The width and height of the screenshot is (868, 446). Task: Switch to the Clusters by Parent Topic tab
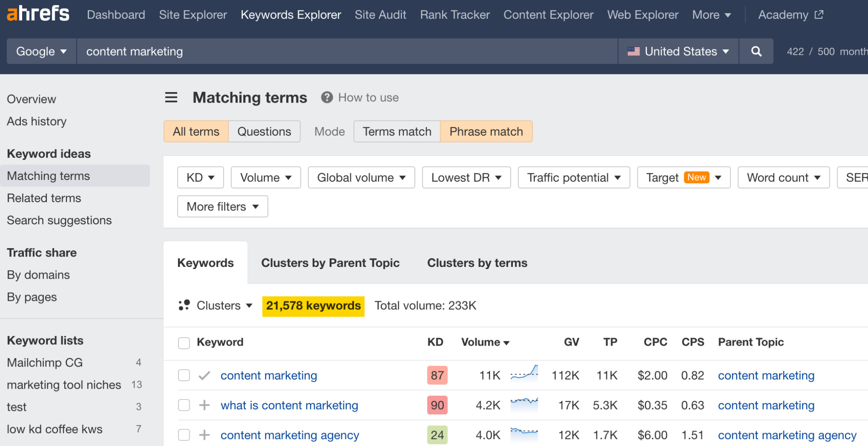[x=330, y=263]
